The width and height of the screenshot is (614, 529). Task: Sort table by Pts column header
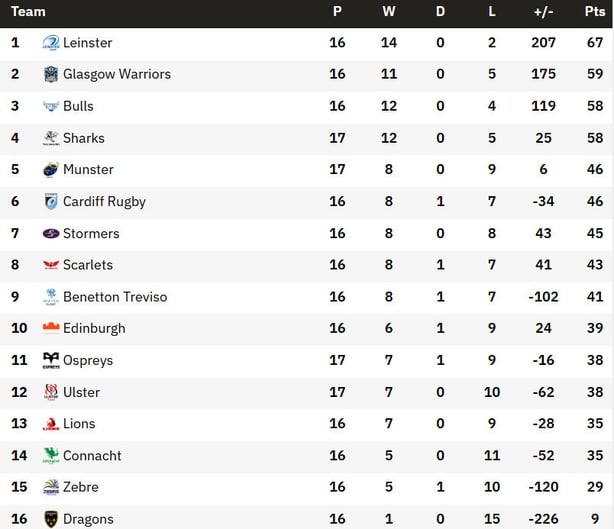[x=595, y=11]
